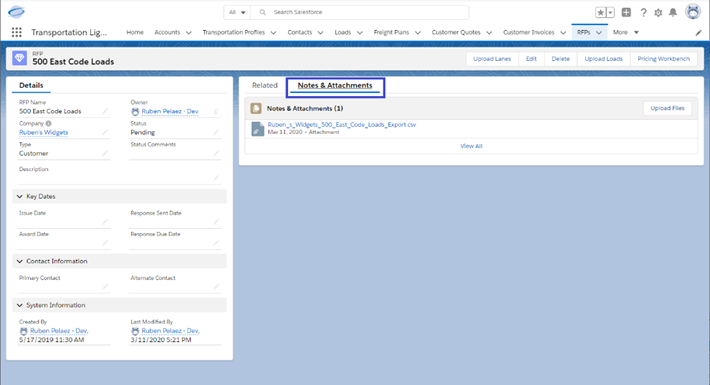This screenshot has width=710, height=385.
Task: Edit the Company field pencil icon
Action: coord(105,132)
